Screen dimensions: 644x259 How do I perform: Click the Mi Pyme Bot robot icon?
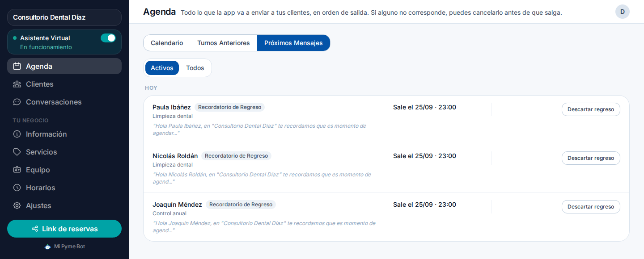47,246
